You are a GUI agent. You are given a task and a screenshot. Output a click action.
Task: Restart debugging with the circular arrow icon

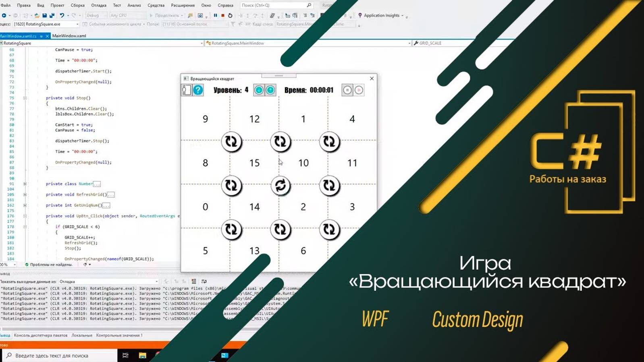[230, 15]
